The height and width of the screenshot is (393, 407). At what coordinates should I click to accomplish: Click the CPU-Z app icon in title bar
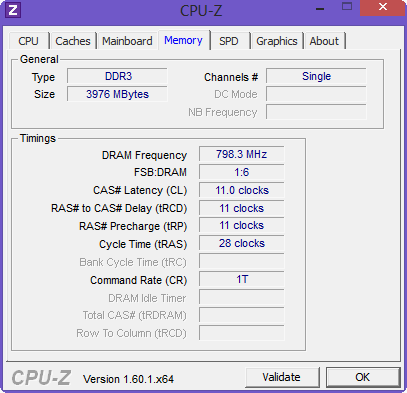[x=13, y=10]
